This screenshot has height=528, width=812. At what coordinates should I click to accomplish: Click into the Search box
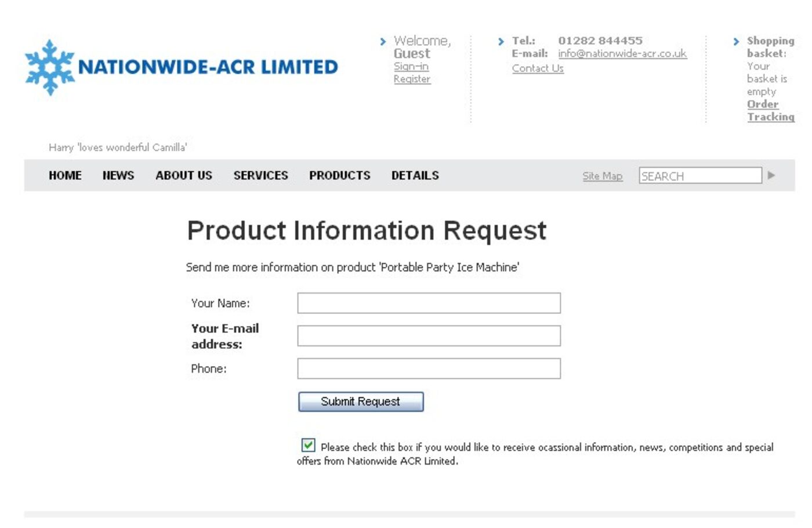tap(699, 176)
